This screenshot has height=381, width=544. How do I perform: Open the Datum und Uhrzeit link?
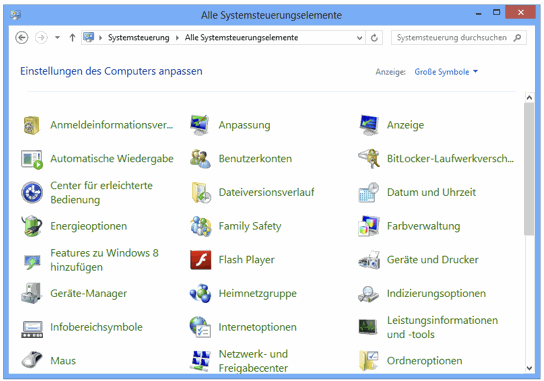pyautogui.click(x=431, y=192)
